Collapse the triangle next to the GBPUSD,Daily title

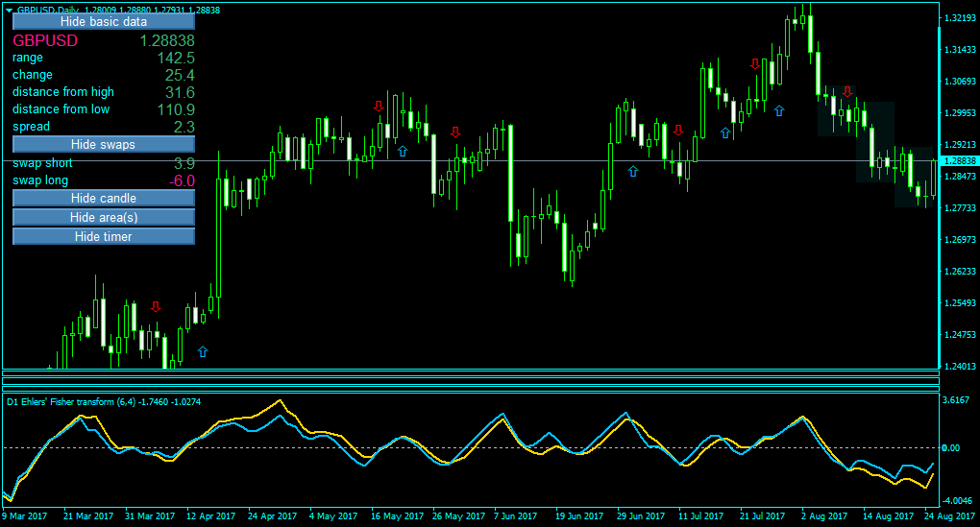coord(9,10)
